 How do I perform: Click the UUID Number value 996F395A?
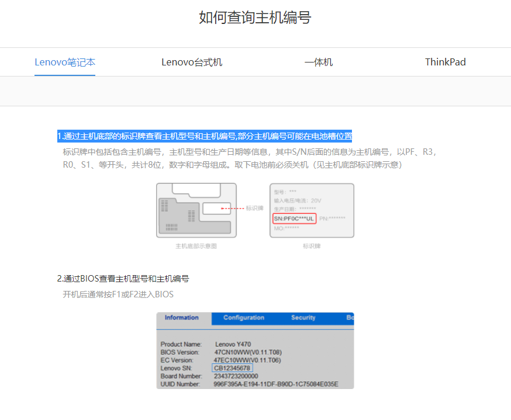(x=276, y=384)
